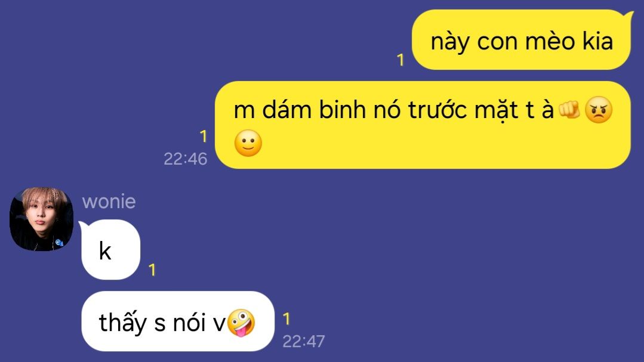Click the letter "k" in wonie's reply
The width and height of the screenshot is (644, 362).
coord(105,250)
